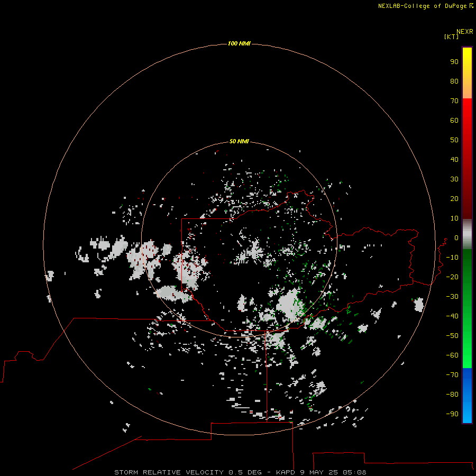Click the 90 value on velocity scale
The height and width of the screenshot is (476, 476).
click(x=454, y=62)
